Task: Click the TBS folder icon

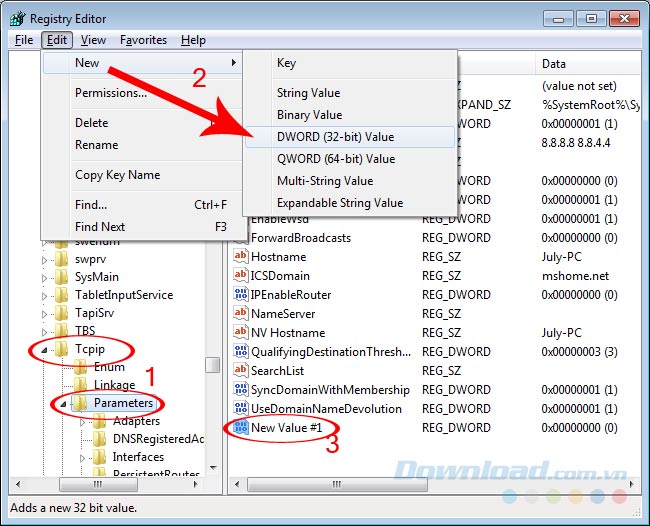Action: click(62, 331)
